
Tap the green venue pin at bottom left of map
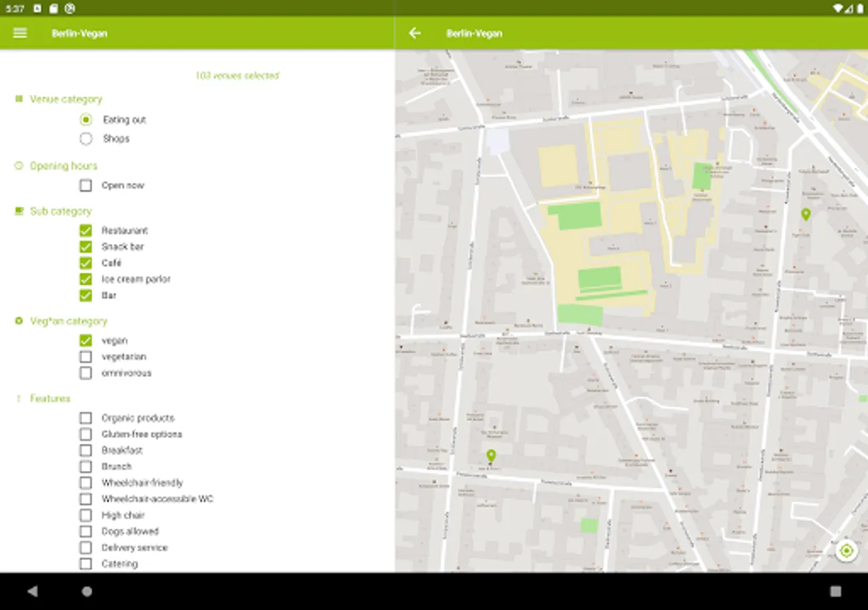(491, 455)
